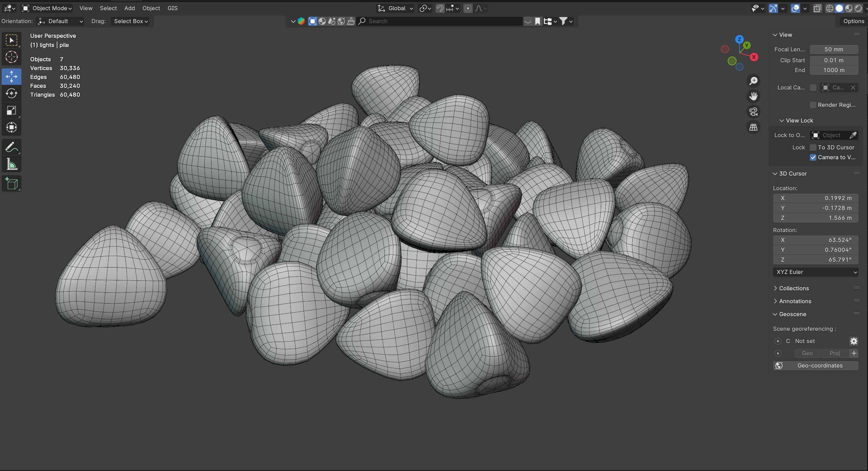Select the Add Cube tool

coord(11,184)
